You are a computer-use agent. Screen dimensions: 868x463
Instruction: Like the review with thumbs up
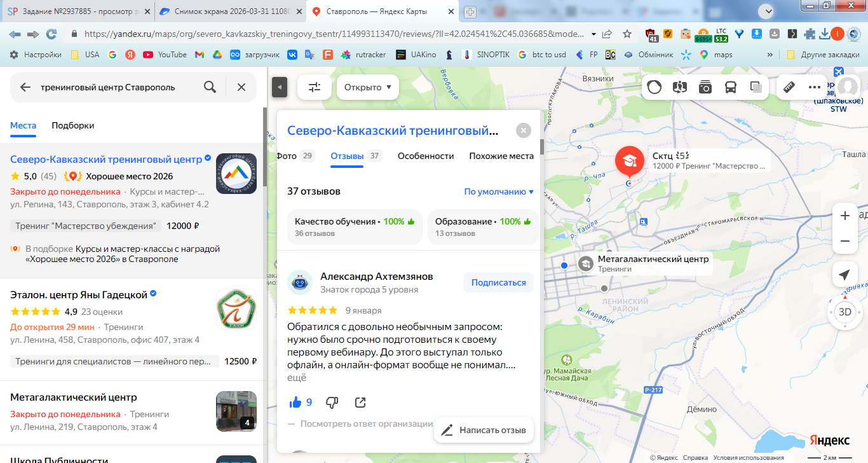pos(295,402)
